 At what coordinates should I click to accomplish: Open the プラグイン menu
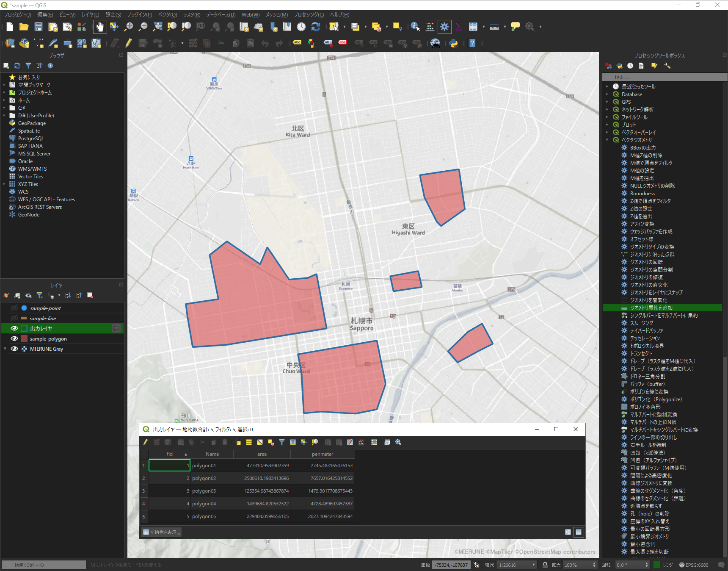(x=140, y=15)
